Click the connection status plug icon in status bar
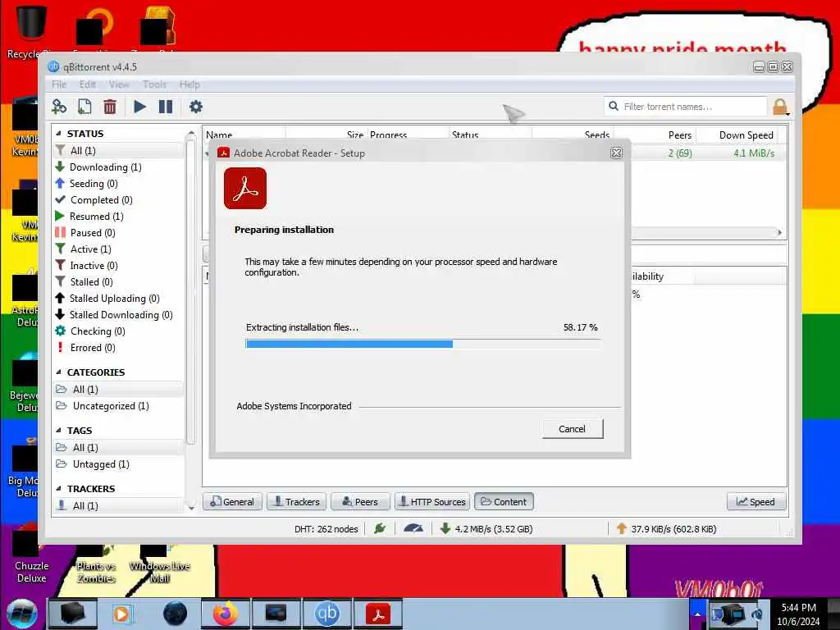This screenshot has width=840, height=630. [x=380, y=529]
